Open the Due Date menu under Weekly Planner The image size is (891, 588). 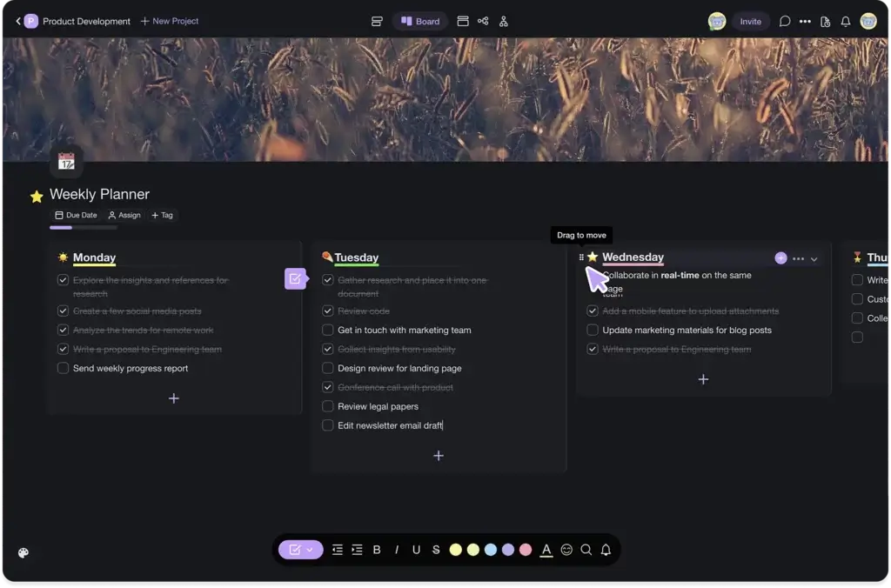(77, 215)
